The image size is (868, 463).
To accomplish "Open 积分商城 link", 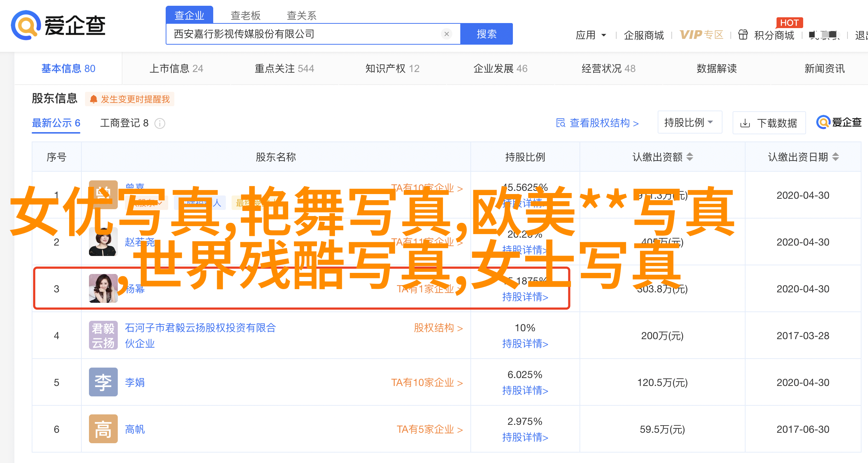I will 774,35.
